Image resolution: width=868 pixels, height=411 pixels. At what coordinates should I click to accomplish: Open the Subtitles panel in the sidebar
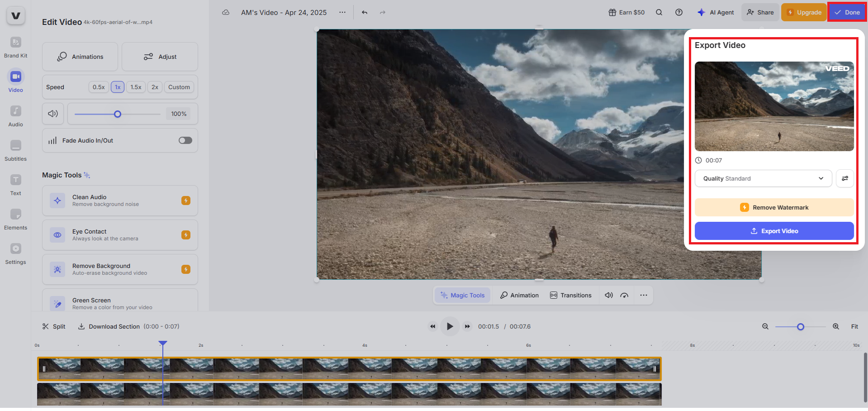tap(15, 150)
